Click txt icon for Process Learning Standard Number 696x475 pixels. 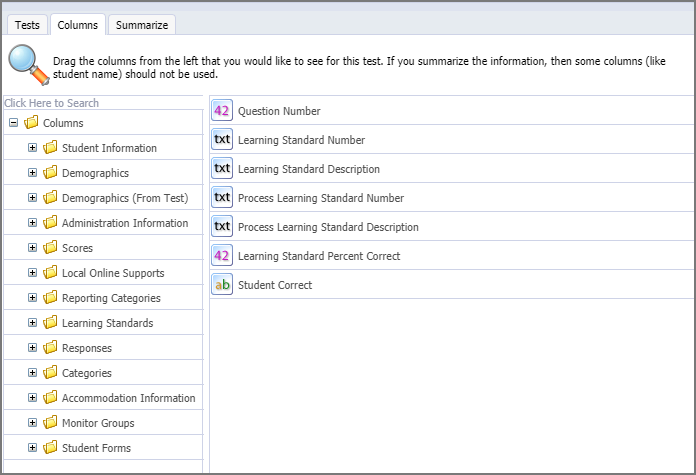tap(222, 197)
